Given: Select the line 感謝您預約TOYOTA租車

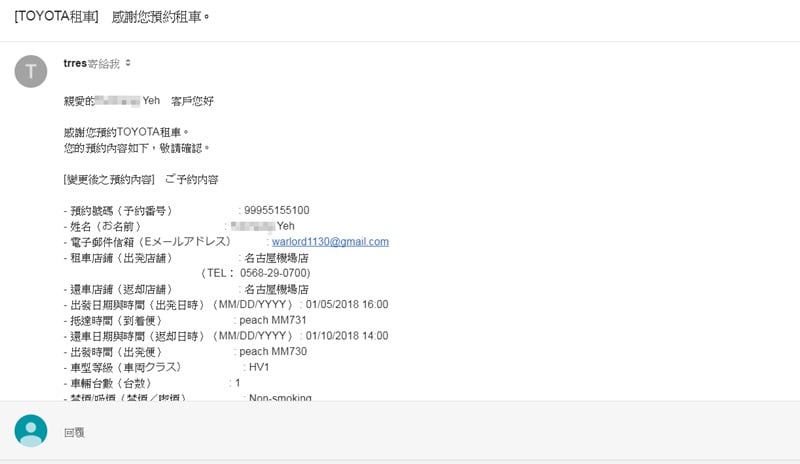Looking at the screenshot, I should pos(126,132).
